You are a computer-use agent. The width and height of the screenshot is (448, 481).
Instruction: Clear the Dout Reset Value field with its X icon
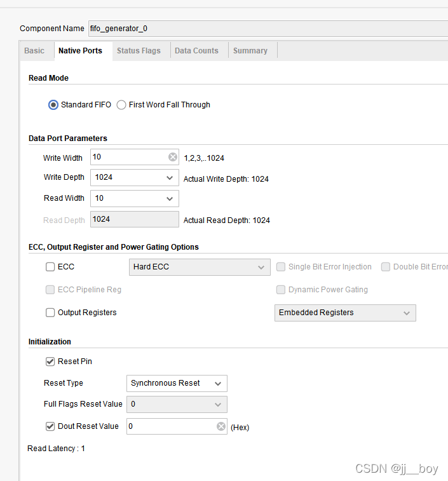(x=221, y=426)
